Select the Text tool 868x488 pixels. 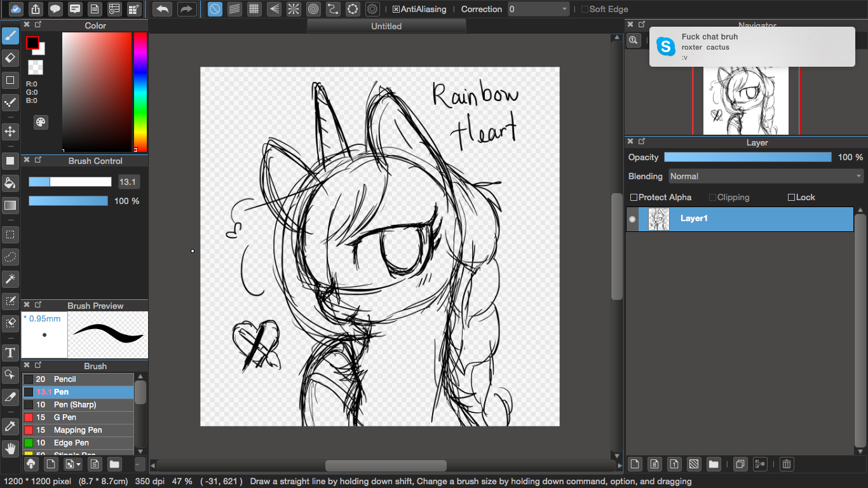(10, 353)
